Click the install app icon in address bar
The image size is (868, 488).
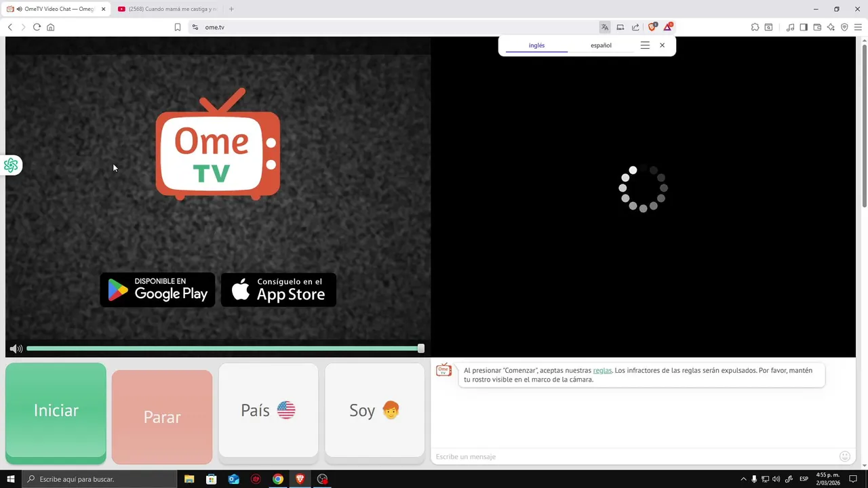[620, 27]
